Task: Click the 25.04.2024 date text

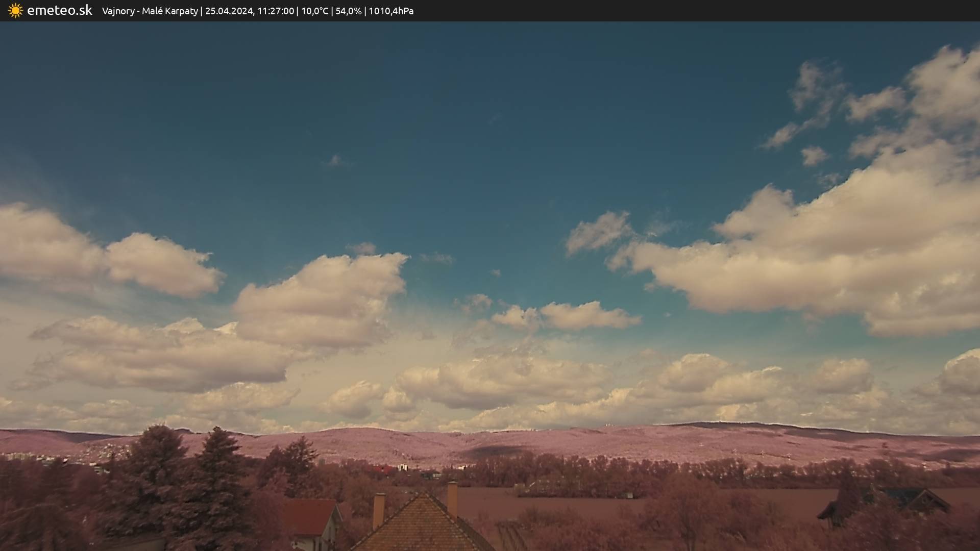Action: (x=229, y=11)
